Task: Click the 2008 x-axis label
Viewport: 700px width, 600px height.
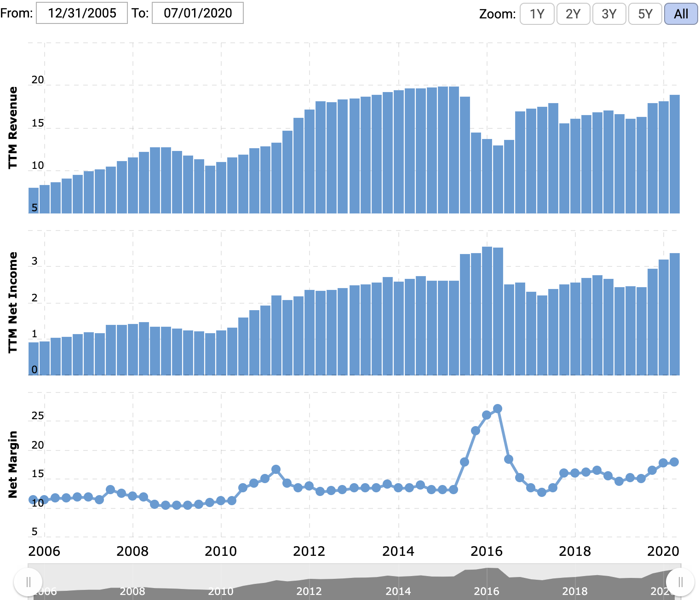Action: click(x=132, y=551)
